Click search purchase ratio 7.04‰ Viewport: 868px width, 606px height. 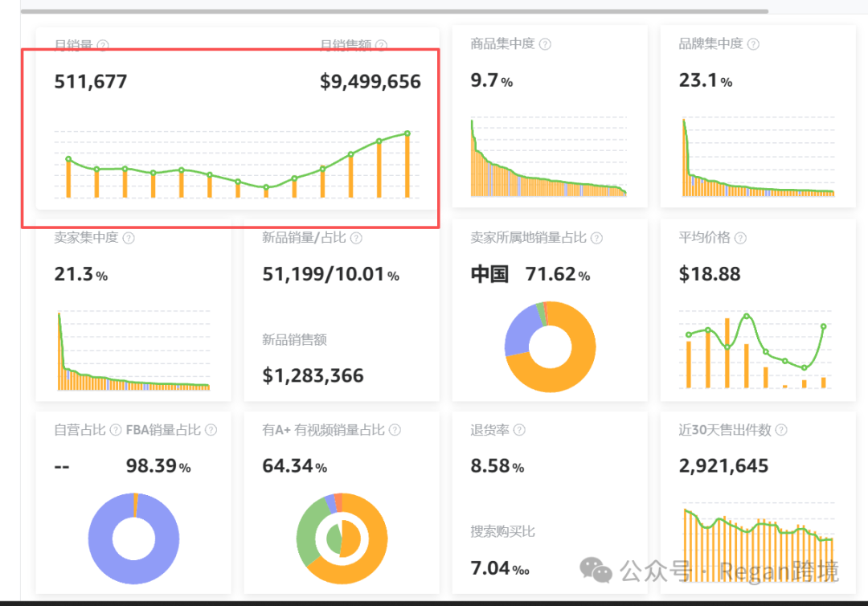pos(500,568)
